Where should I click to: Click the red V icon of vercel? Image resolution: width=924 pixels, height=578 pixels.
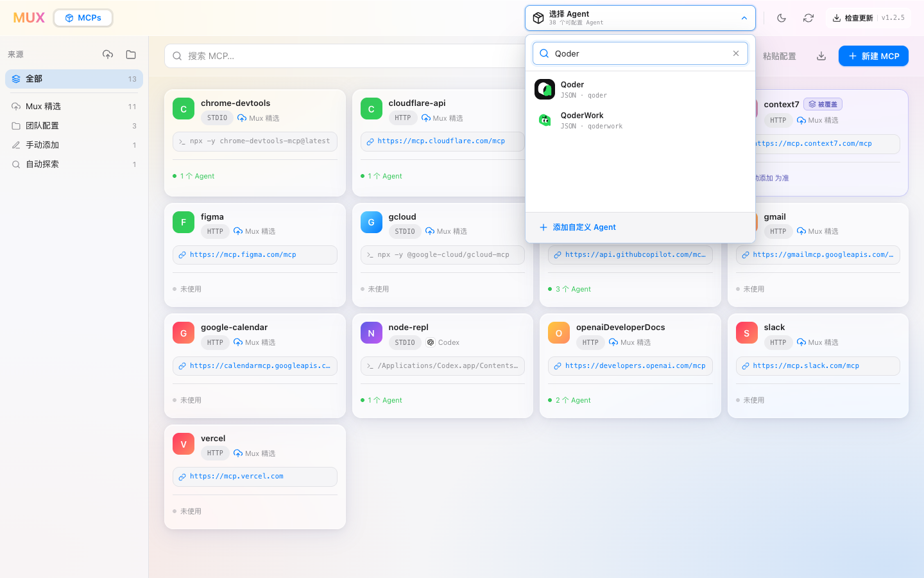[x=184, y=444]
